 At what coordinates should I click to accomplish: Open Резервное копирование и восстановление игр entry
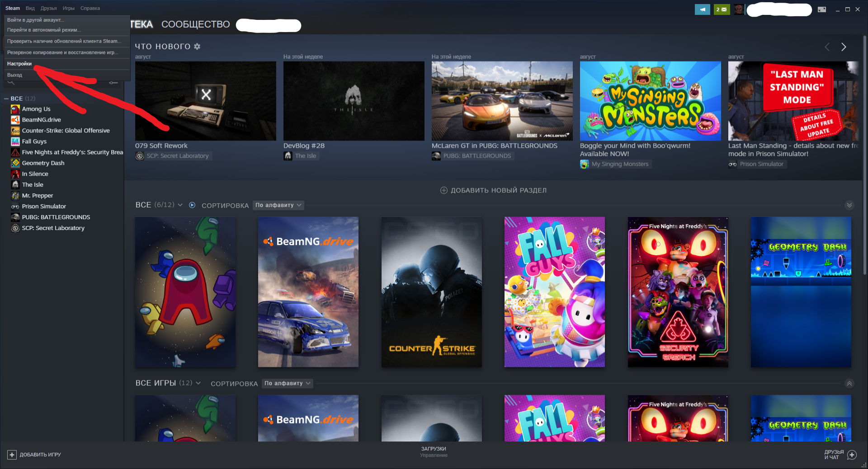point(67,52)
